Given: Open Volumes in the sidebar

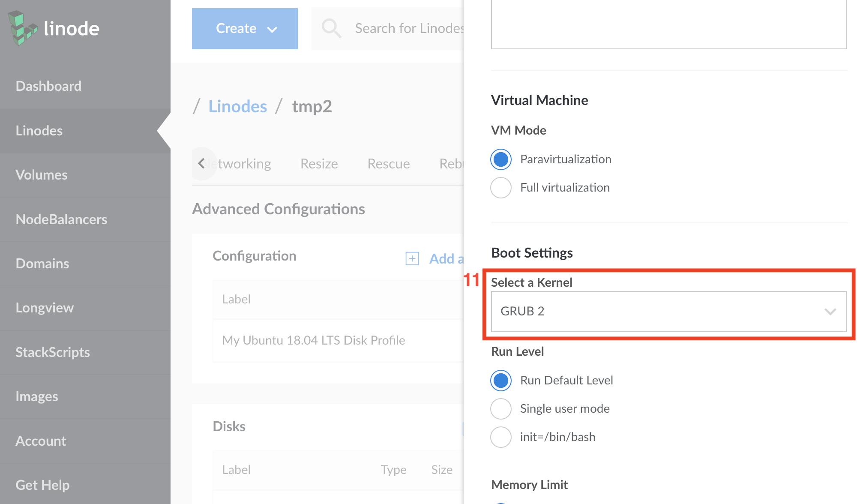Looking at the screenshot, I should pyautogui.click(x=85, y=175).
